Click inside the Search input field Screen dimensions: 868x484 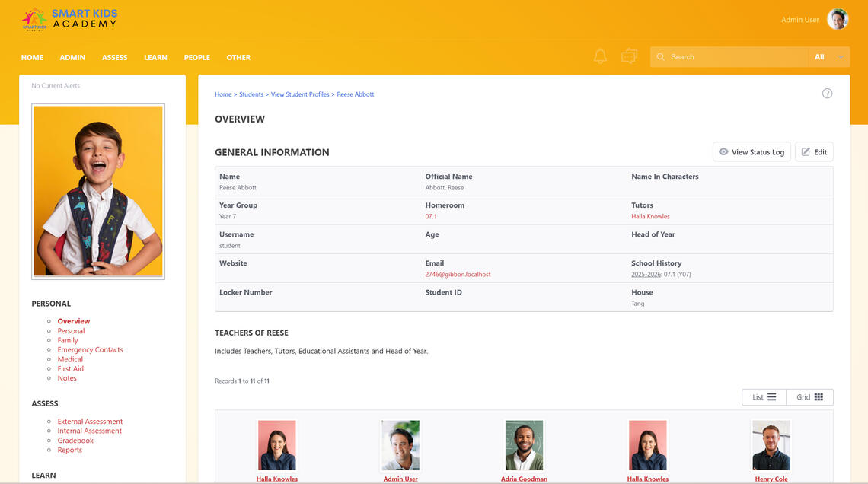[735, 57]
